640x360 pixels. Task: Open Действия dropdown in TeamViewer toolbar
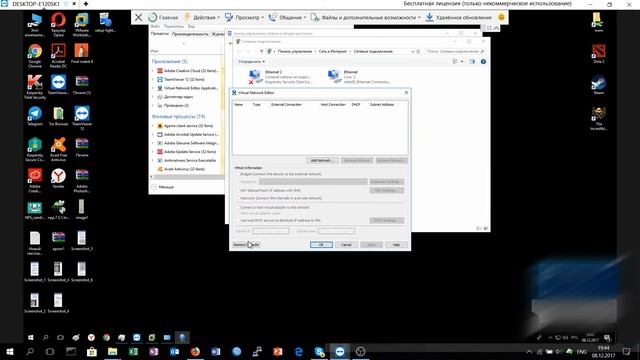[x=202, y=17]
